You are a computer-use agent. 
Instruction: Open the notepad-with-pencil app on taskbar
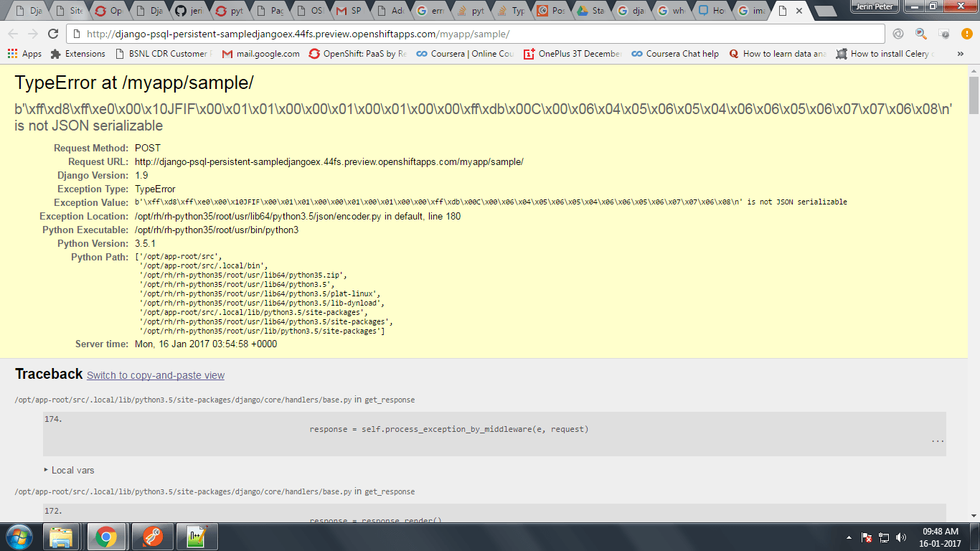[x=196, y=537]
